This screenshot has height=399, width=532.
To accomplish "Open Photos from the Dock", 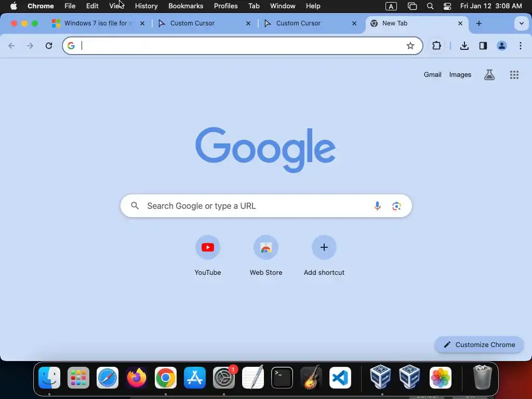I will (440, 378).
